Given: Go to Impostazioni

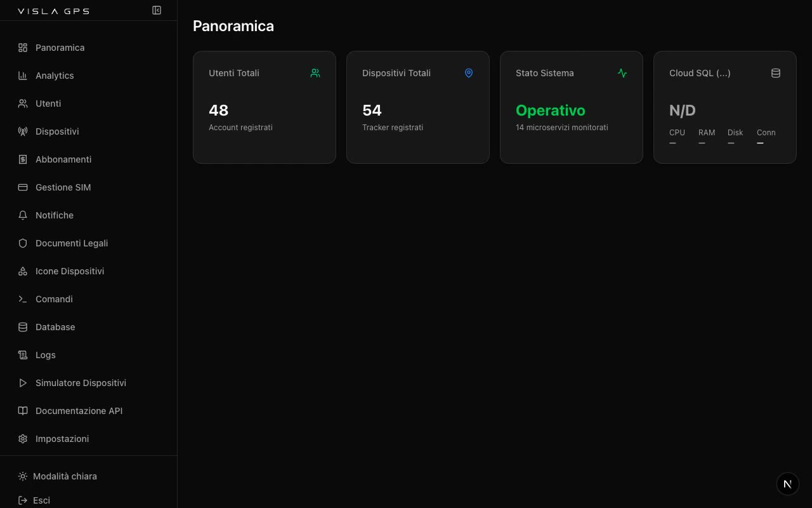Looking at the screenshot, I should (89, 439).
